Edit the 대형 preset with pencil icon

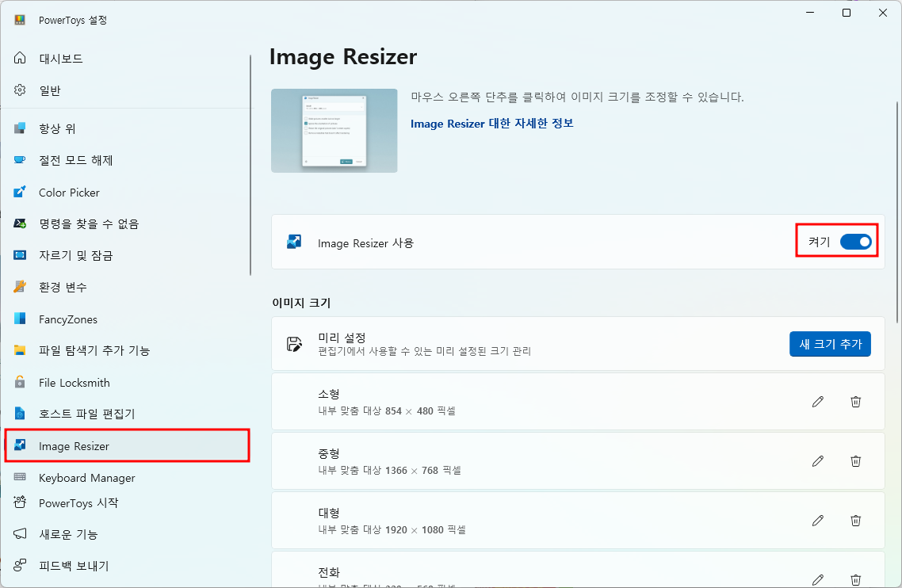coord(818,520)
